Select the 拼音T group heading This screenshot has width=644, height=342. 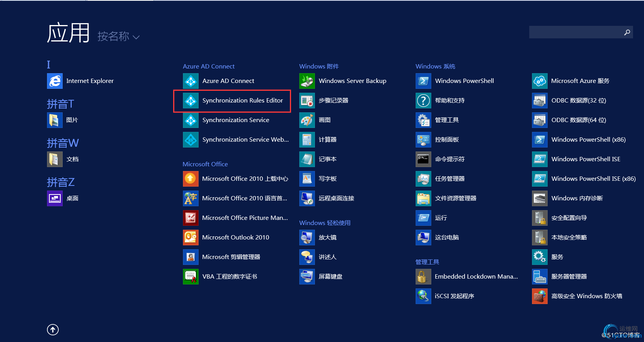[60, 104]
